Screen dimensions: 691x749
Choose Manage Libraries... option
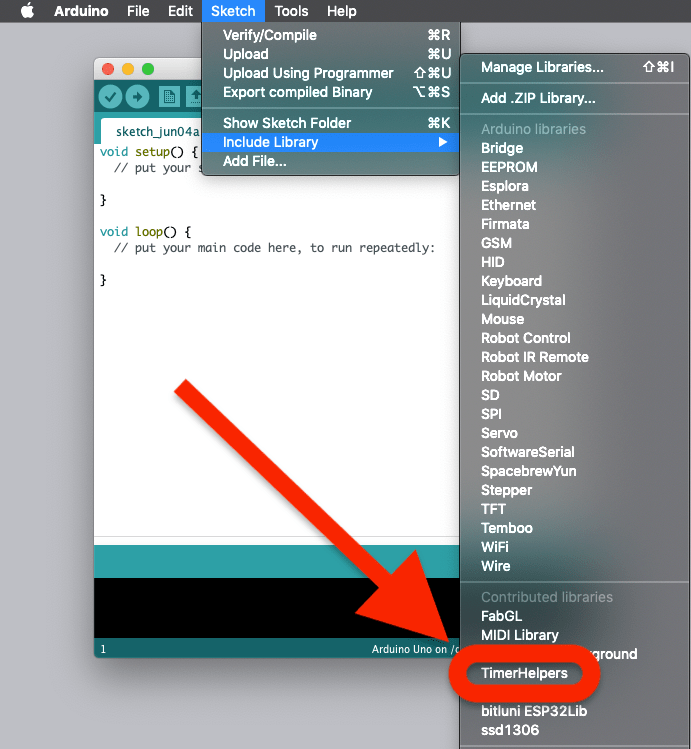click(542, 67)
